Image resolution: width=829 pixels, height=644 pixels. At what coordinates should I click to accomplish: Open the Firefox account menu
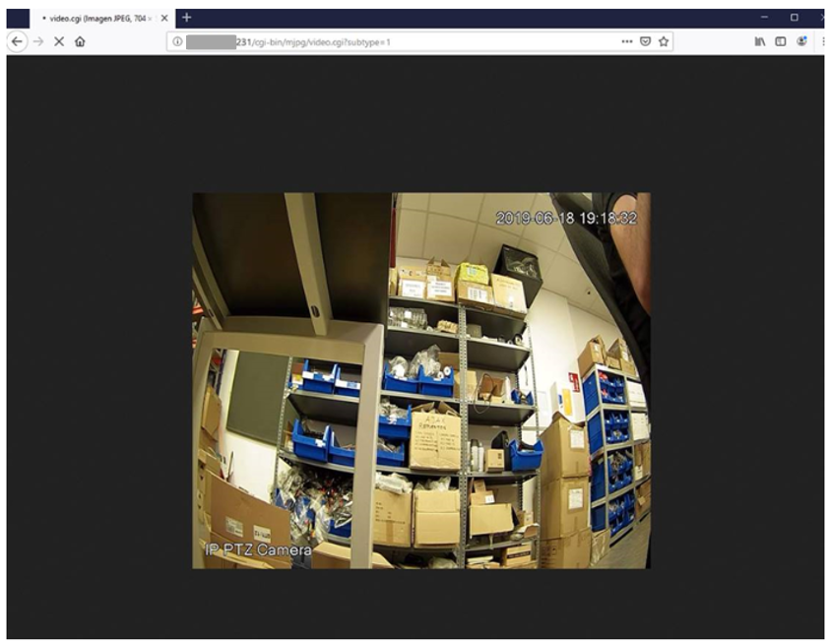click(802, 40)
